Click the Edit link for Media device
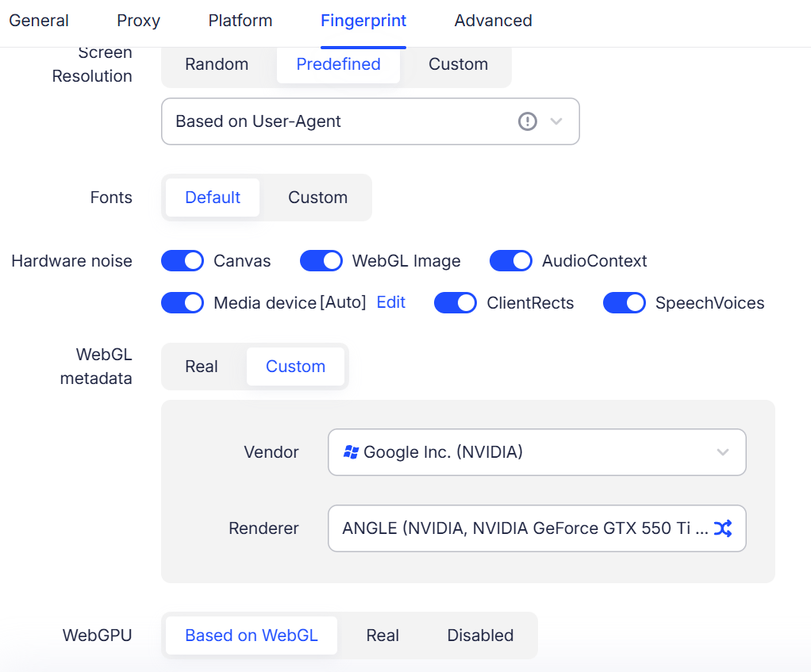The image size is (811, 672). click(390, 302)
